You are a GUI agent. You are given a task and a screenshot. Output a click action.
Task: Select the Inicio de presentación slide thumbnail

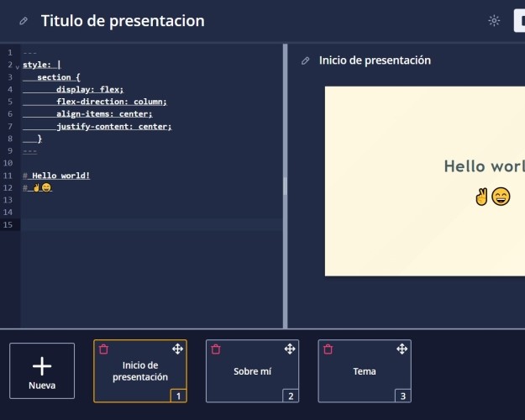point(139,371)
